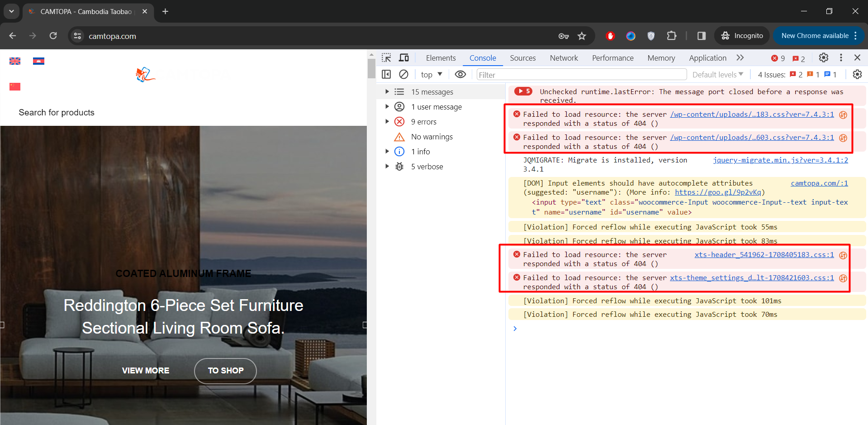Select the Chinese flag language icon
Screen dimensions: 868x425
[x=15, y=86]
